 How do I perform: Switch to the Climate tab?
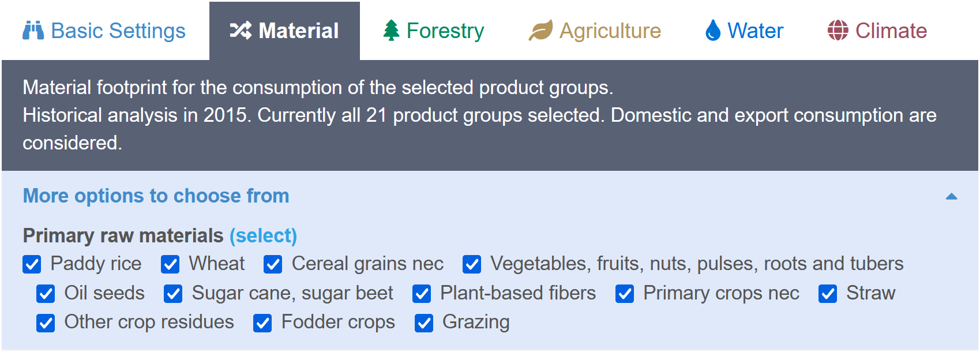point(877,31)
